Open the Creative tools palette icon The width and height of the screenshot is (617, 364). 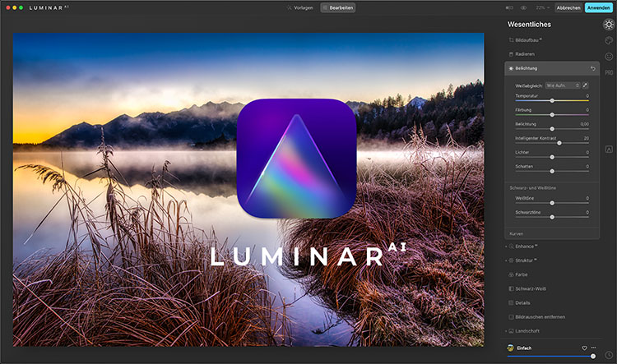coord(609,40)
